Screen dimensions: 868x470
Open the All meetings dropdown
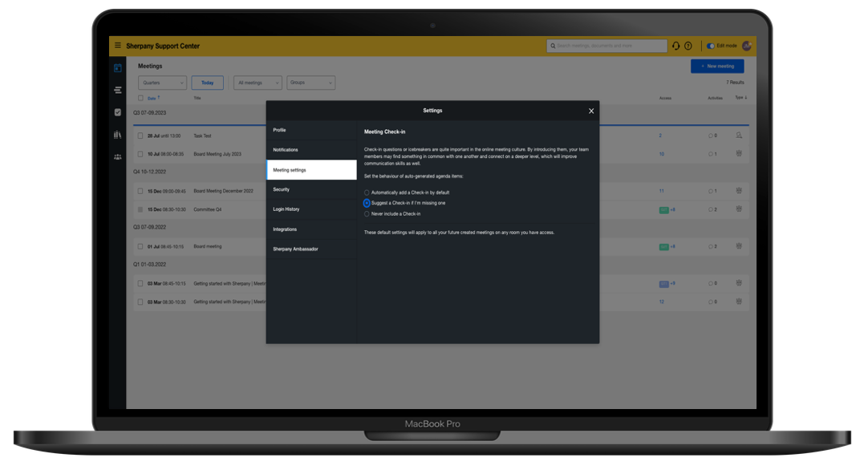click(x=258, y=83)
